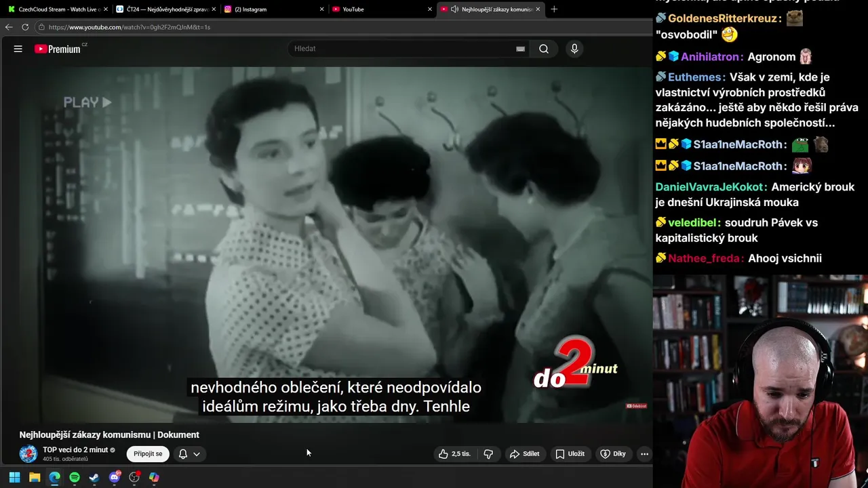Click the Microsoft Edge taskbar icon
The image size is (868, 488).
coord(54,477)
